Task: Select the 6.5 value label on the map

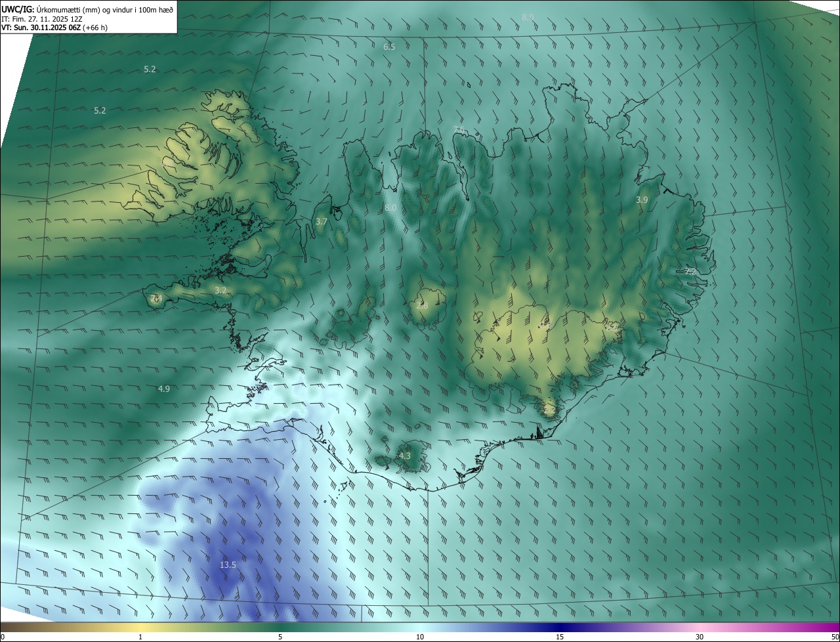Action: 389,47
